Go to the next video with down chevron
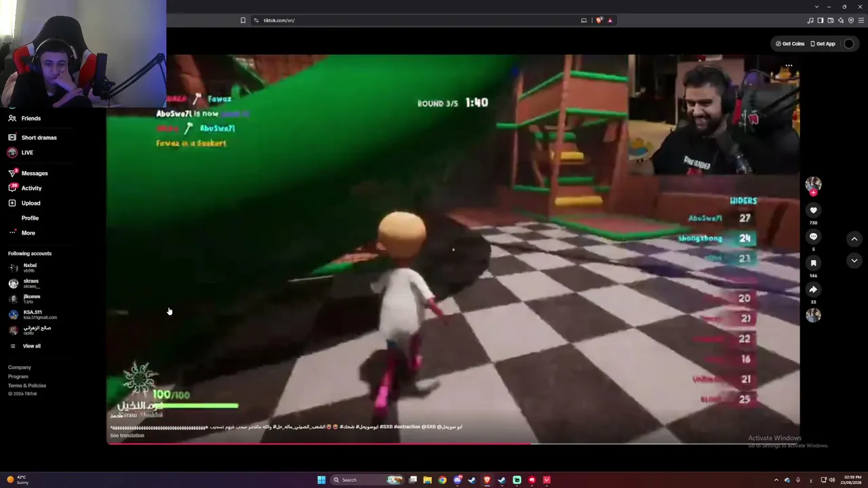868x488 pixels. click(x=854, y=260)
